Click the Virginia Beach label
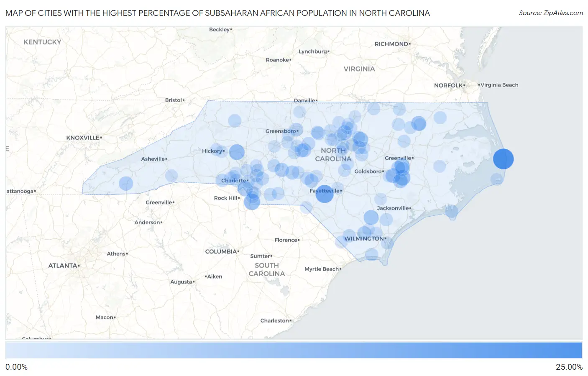 [x=499, y=85]
